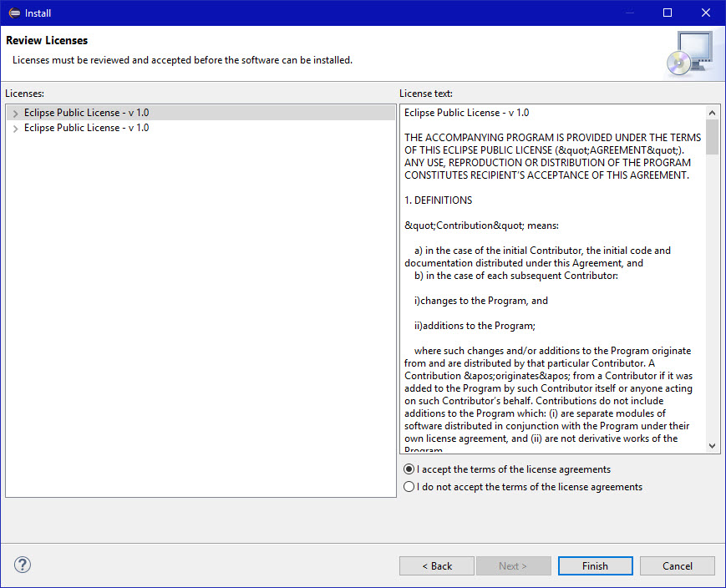Image resolution: width=726 pixels, height=588 pixels.
Task: Expand the first Eclipse Public License entry
Action: tap(14, 112)
